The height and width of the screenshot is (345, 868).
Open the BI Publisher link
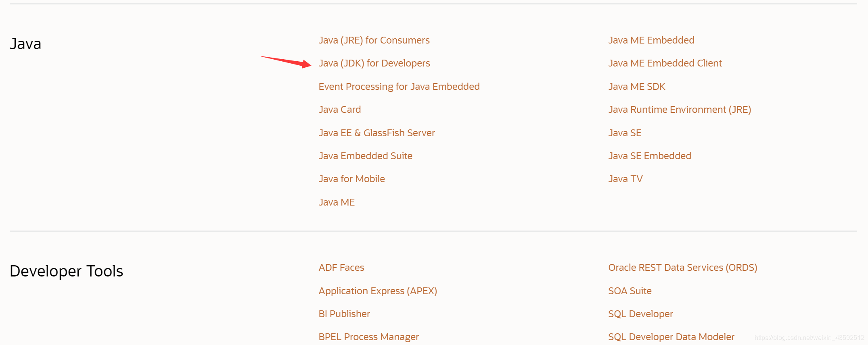(344, 314)
